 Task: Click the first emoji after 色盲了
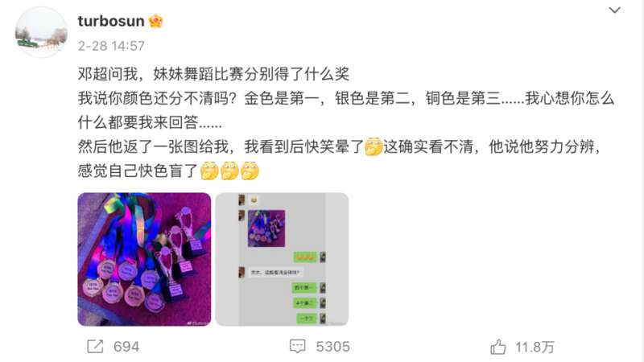click(209, 171)
